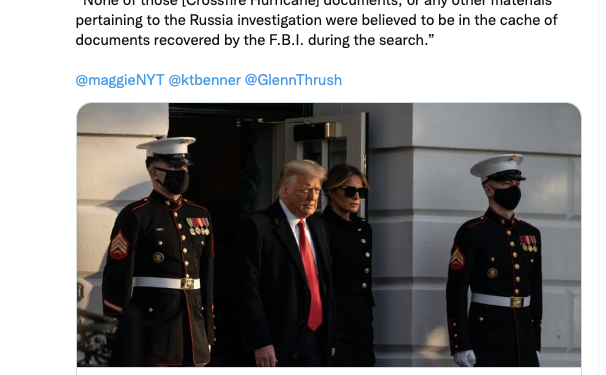Click the left guard's medal ribbons
The image size is (606, 375).
coord(198,226)
